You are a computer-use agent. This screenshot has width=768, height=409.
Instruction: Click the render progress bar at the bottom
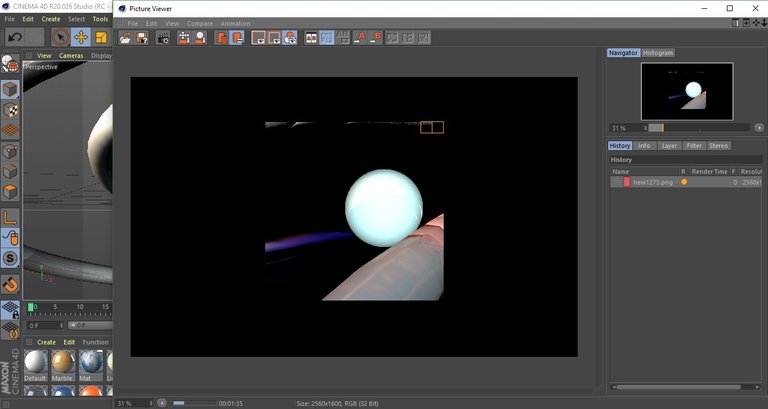pyautogui.click(x=194, y=403)
